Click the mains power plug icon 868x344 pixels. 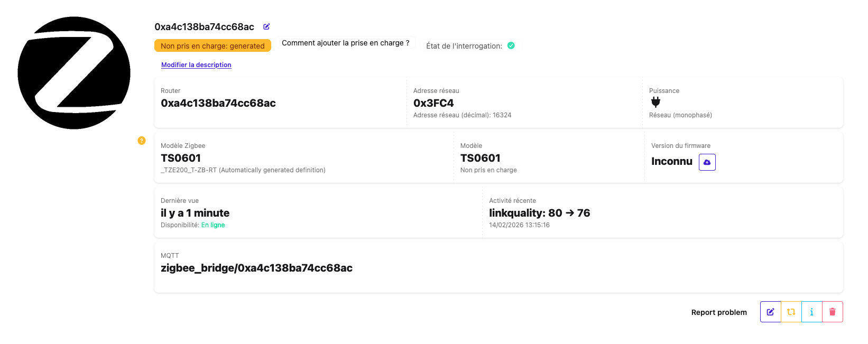(x=655, y=103)
